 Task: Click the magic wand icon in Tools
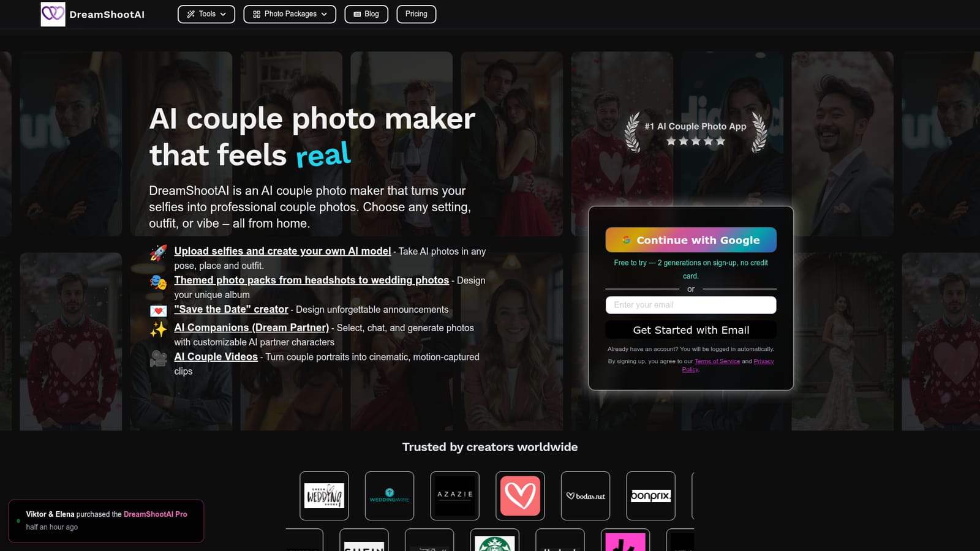coord(191,14)
